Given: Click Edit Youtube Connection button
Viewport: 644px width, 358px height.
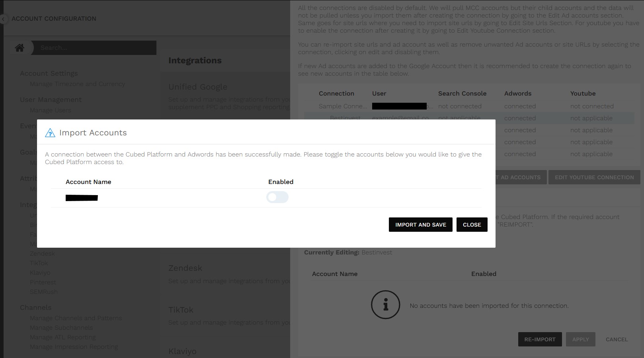Looking at the screenshot, I should 594,177.
